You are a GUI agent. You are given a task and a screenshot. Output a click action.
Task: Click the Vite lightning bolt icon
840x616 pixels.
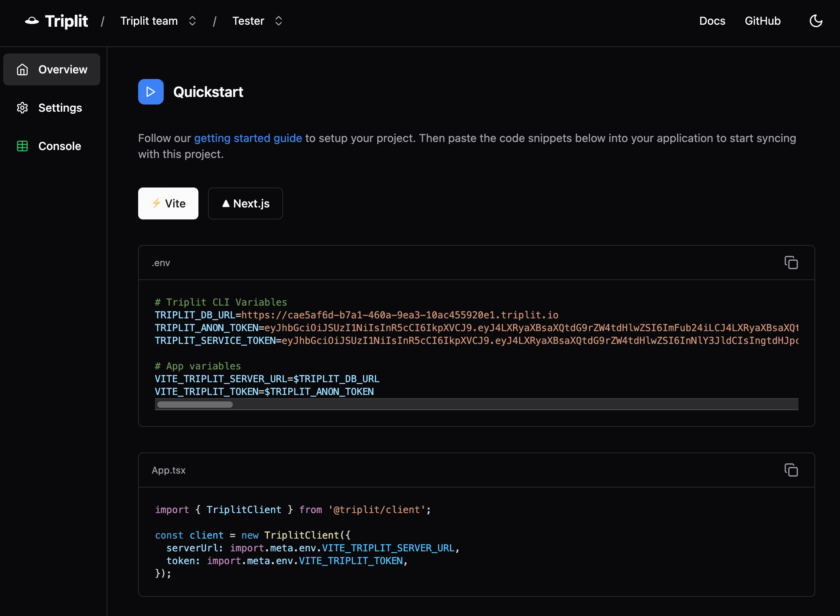click(x=156, y=203)
